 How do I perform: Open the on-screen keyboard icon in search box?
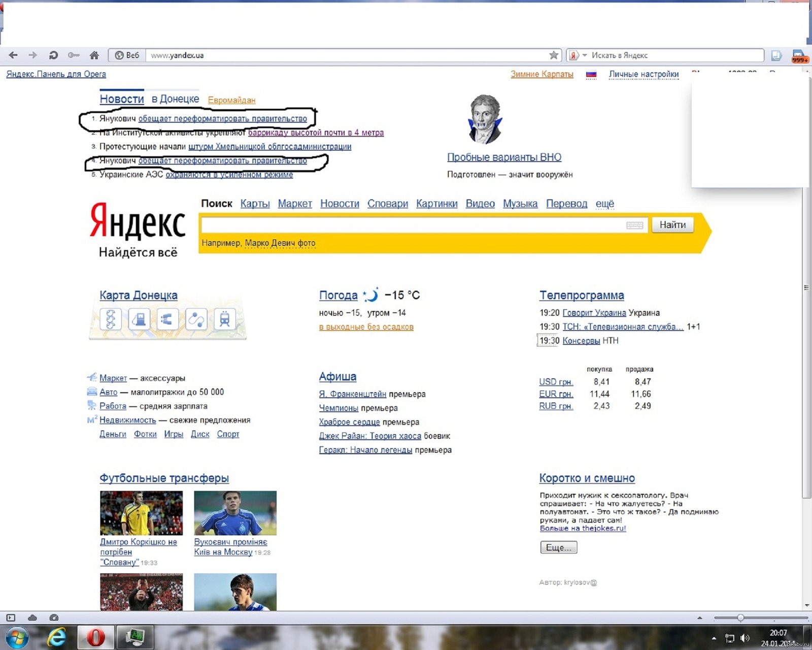coord(634,225)
